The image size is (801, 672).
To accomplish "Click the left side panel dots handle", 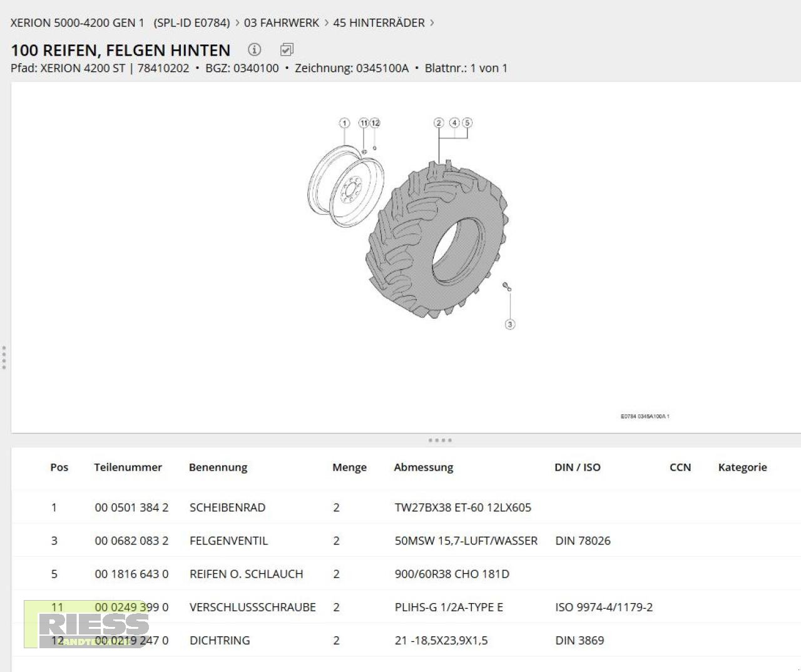I will tap(4, 357).
